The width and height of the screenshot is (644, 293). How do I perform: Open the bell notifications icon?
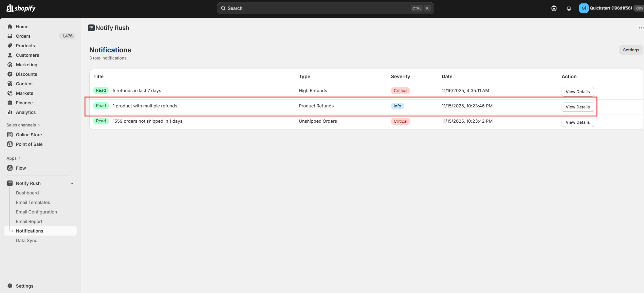[569, 8]
